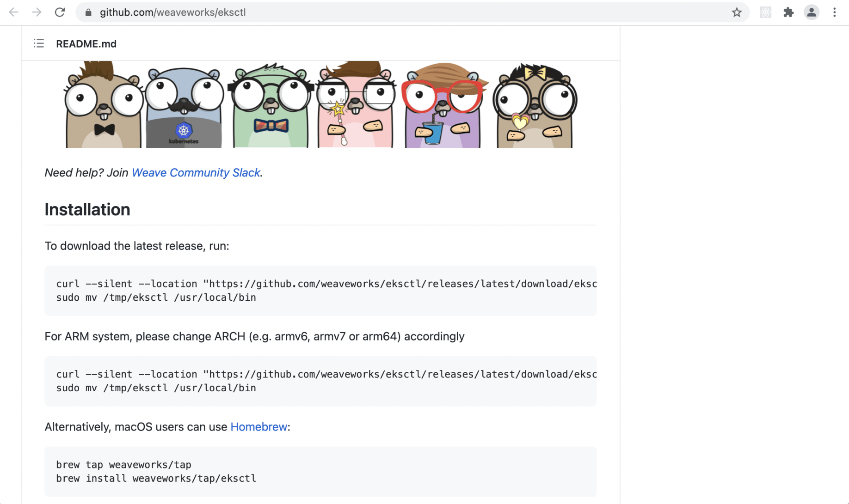Click the gopher holding a yellow heart
Image resolution: width=849 pixels, height=504 pixels.
point(535,109)
